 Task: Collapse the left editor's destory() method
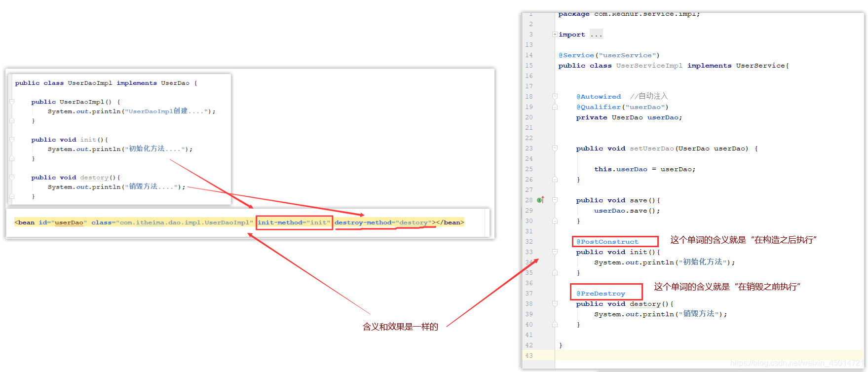[x=12, y=178]
